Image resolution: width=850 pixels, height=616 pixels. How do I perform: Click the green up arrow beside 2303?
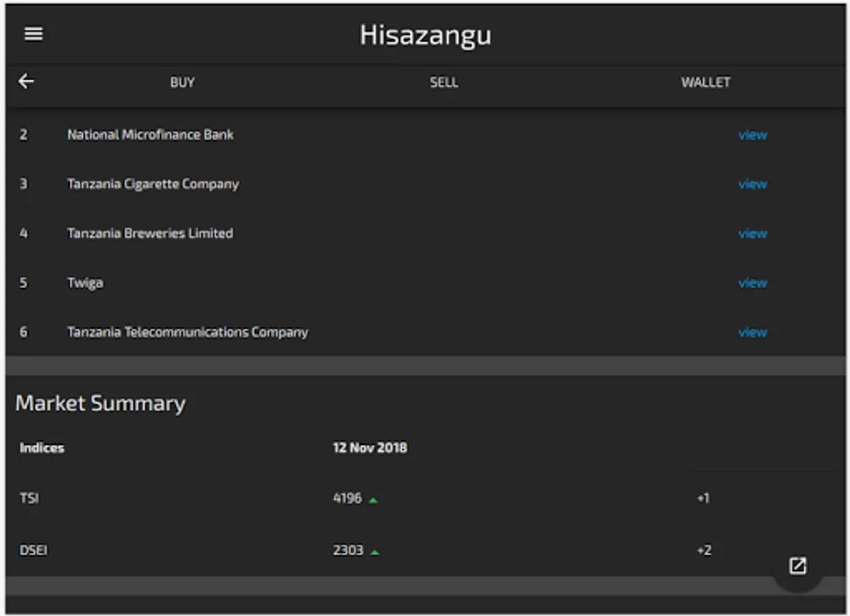(x=374, y=552)
